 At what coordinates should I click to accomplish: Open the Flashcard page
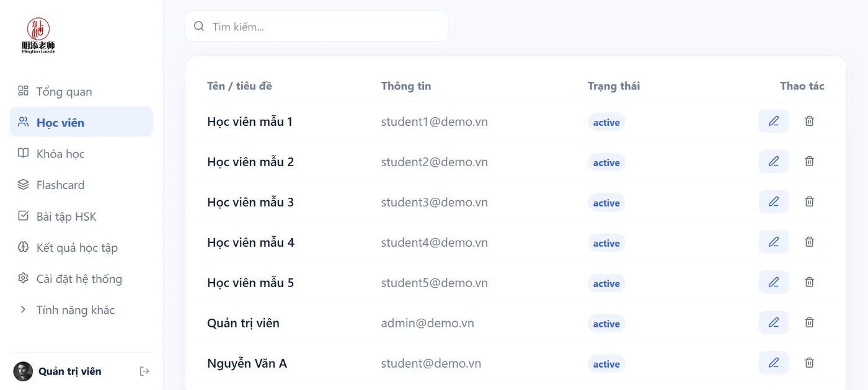tap(81, 184)
